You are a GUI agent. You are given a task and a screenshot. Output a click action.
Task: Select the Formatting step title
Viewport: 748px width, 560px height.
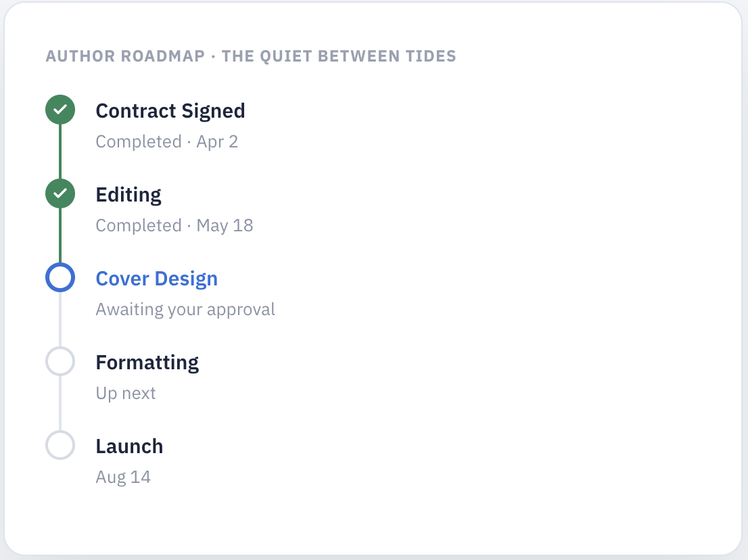pyautogui.click(x=147, y=363)
